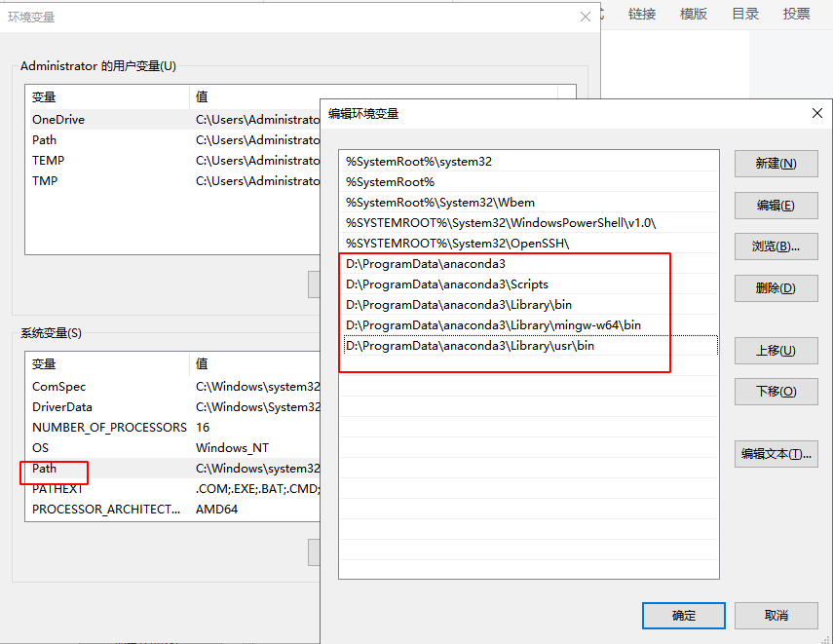Confirm changes with the 确定 button
This screenshot has width=833, height=644.
[683, 615]
